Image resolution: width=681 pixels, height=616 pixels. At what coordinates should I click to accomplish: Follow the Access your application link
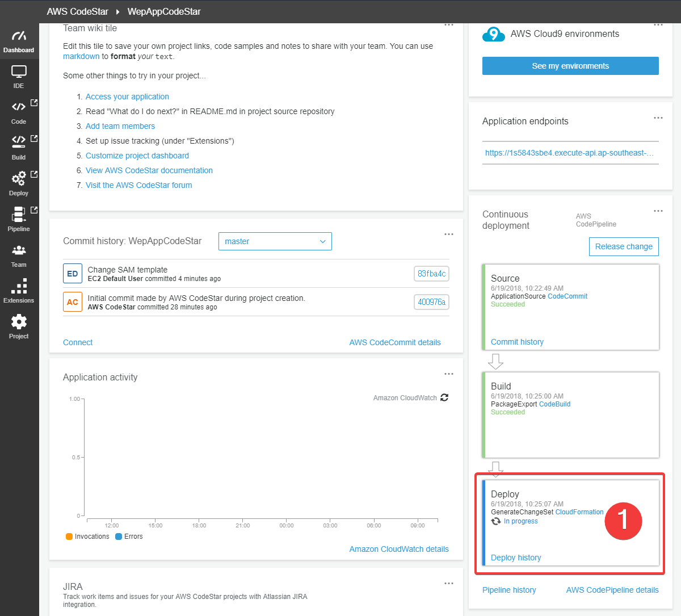(127, 97)
